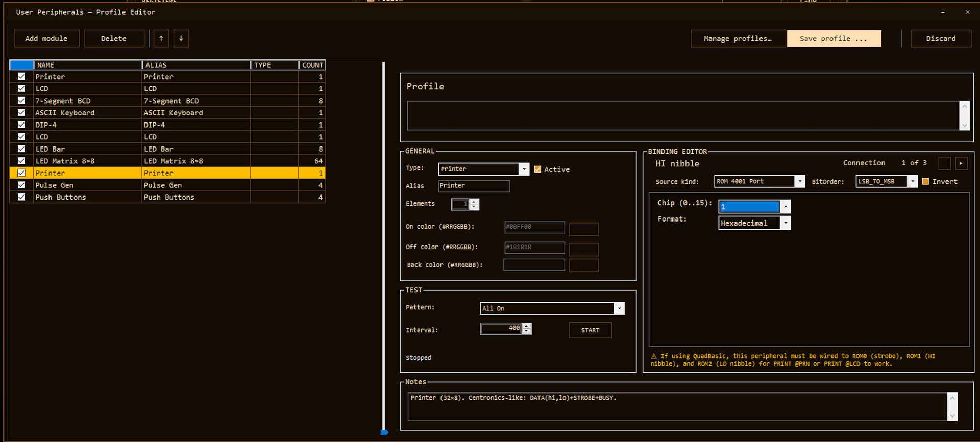This screenshot has height=442, width=980.
Task: Go to next connection arrow in Binding Editor
Action: (x=961, y=163)
